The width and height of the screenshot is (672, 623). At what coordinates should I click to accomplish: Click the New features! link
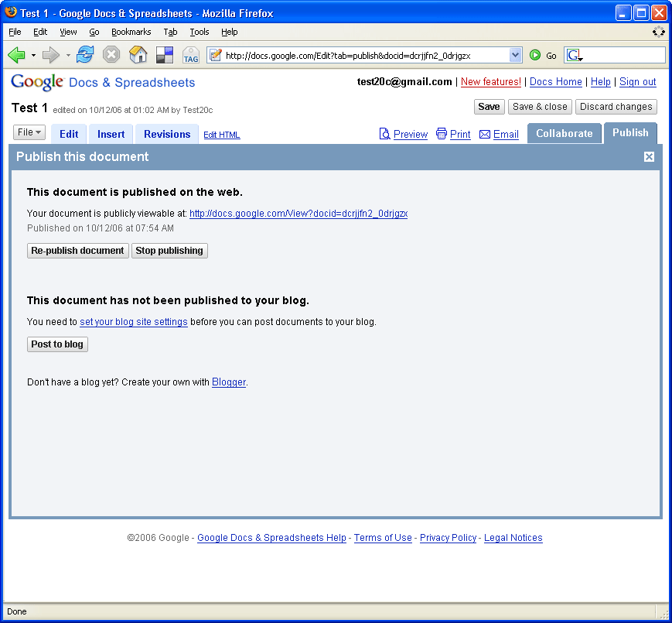[x=491, y=82]
